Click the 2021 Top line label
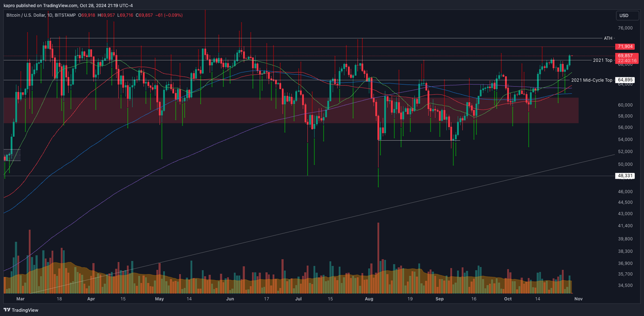The width and height of the screenshot is (644, 316). pyautogui.click(x=602, y=60)
